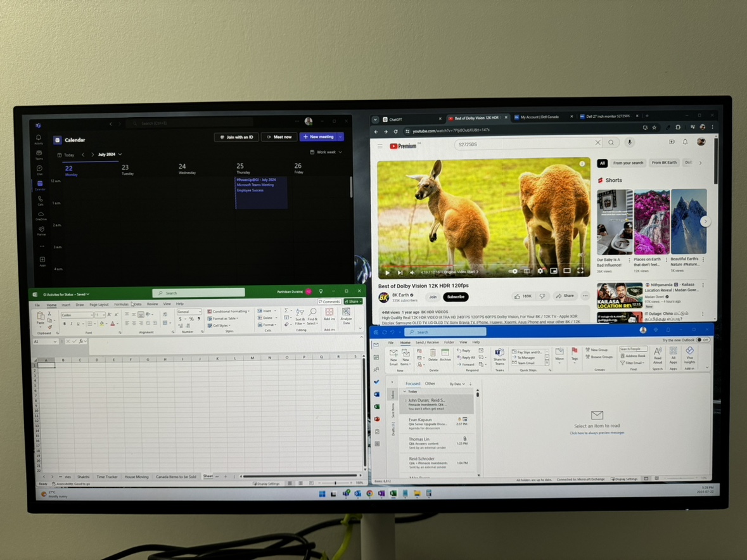
Task: Open Calls in the Teams sidebar
Action: tap(41, 200)
